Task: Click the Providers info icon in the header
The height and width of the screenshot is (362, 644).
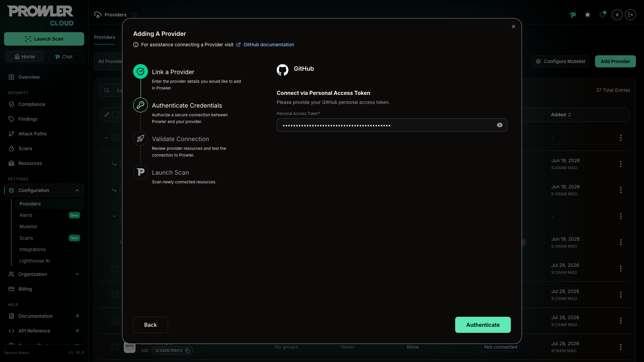Action: [x=134, y=15]
